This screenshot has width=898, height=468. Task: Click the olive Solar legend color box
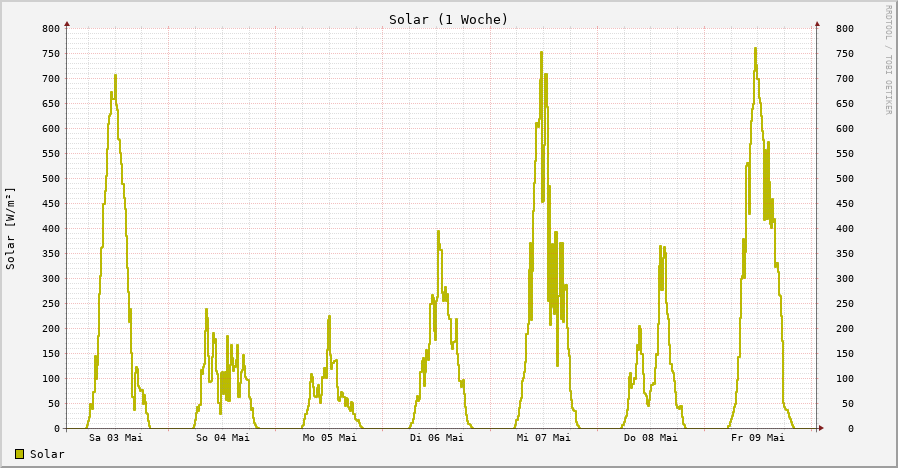pos(19,454)
